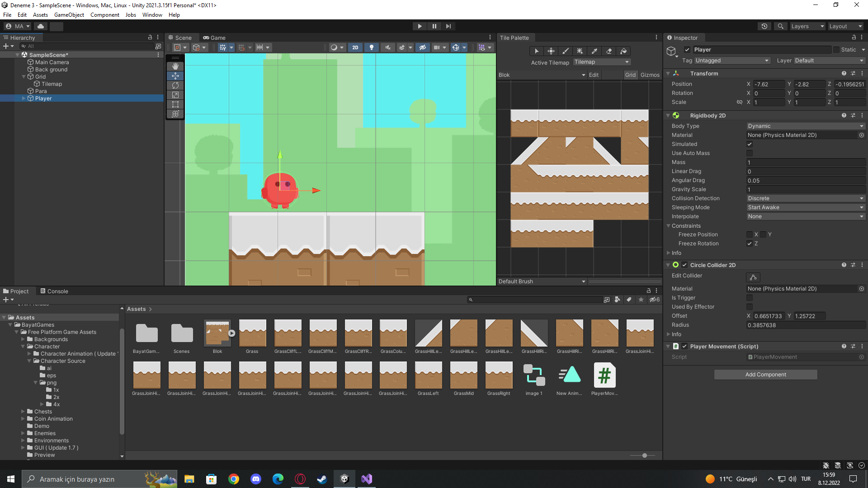Screen dimensions: 868x488
Task: Expand the Player object in Hierarchy
Action: pos(24,98)
